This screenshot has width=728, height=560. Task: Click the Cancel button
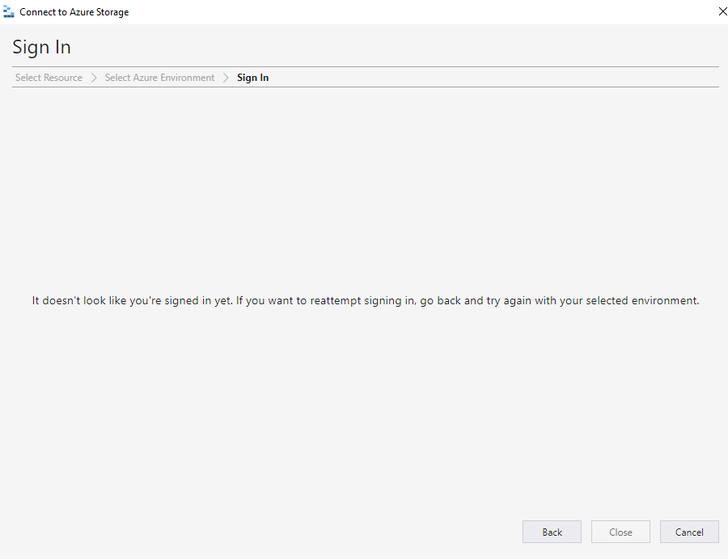tap(689, 532)
